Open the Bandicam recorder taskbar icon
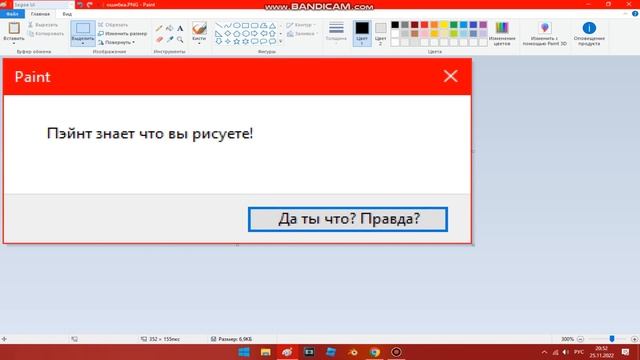 click(x=396, y=352)
